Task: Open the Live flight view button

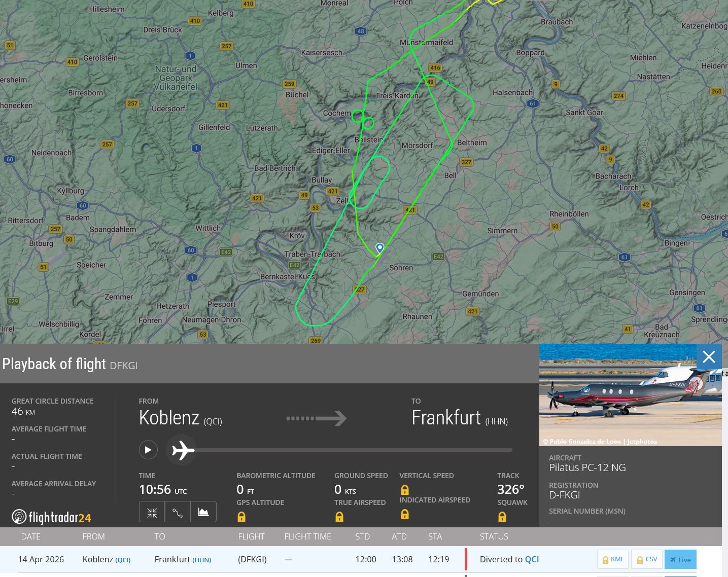Action: click(x=680, y=559)
